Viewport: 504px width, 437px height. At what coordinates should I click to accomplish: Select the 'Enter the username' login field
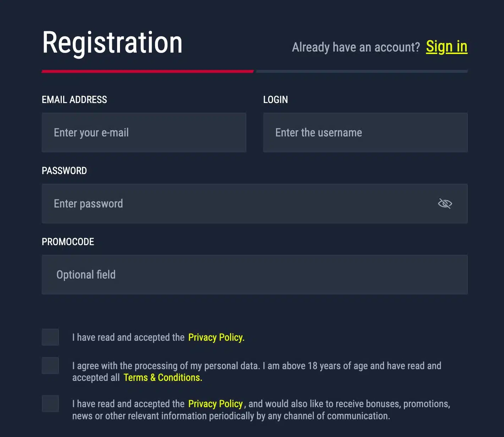tap(365, 133)
